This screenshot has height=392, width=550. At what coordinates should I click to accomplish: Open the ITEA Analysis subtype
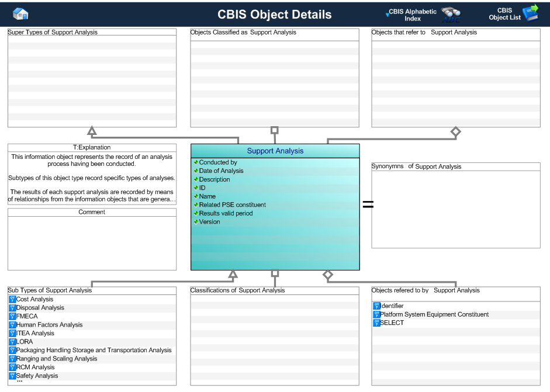(35, 333)
